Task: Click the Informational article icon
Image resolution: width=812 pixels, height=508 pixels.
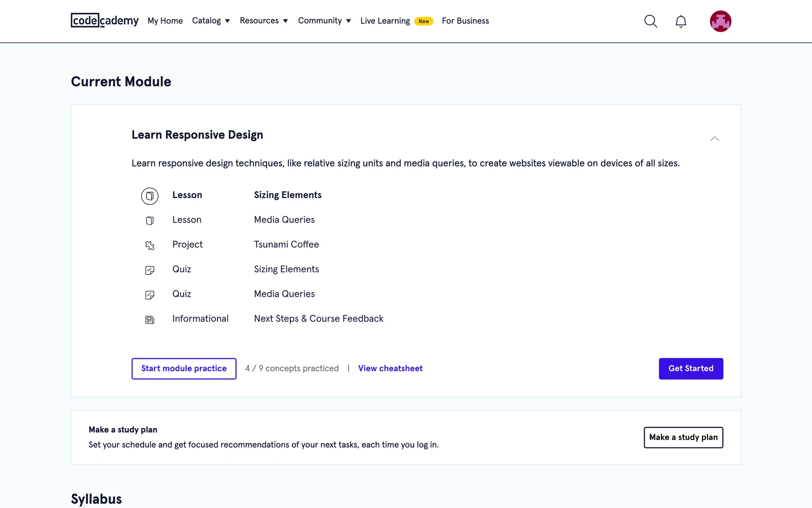Action: point(150,320)
